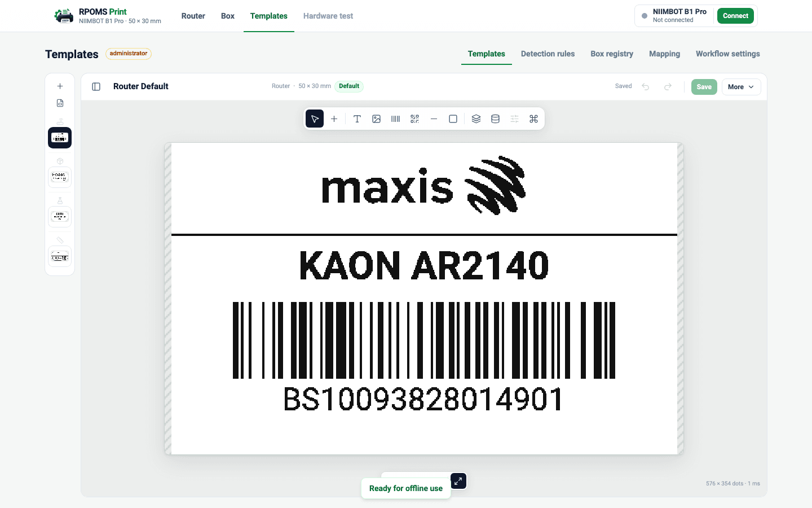The height and width of the screenshot is (508, 812).
Task: Go to the Router page
Action: click(193, 16)
